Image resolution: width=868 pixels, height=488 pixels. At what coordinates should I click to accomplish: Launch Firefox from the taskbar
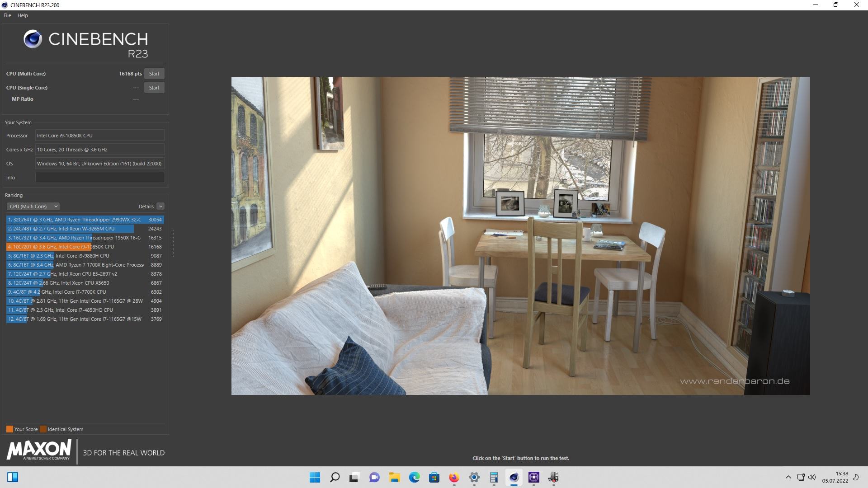tap(454, 477)
